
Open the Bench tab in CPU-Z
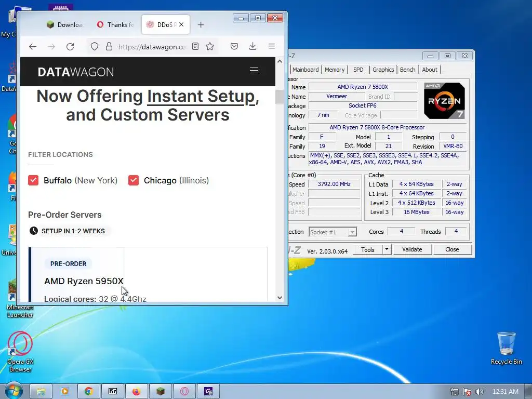[407, 70]
